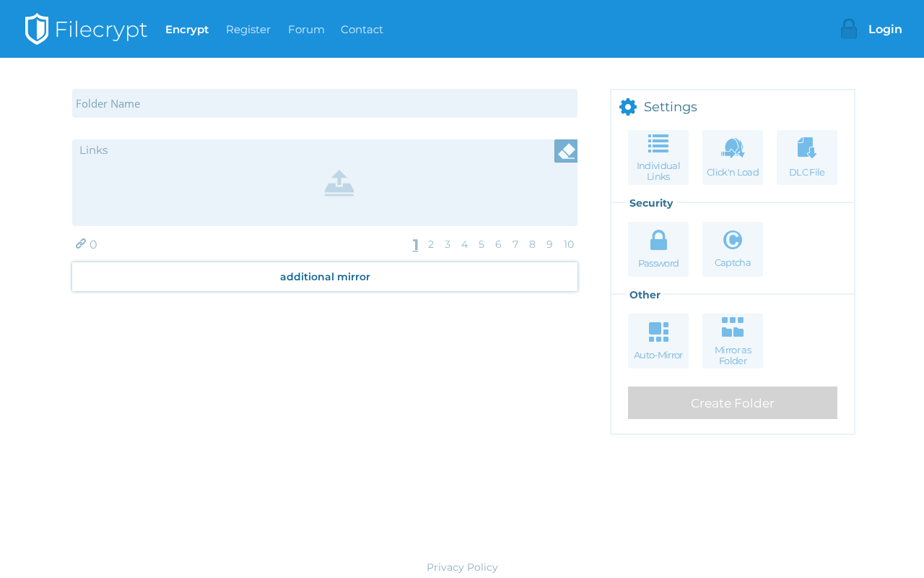
Task: Open the Privacy Policy link
Action: coord(462,567)
